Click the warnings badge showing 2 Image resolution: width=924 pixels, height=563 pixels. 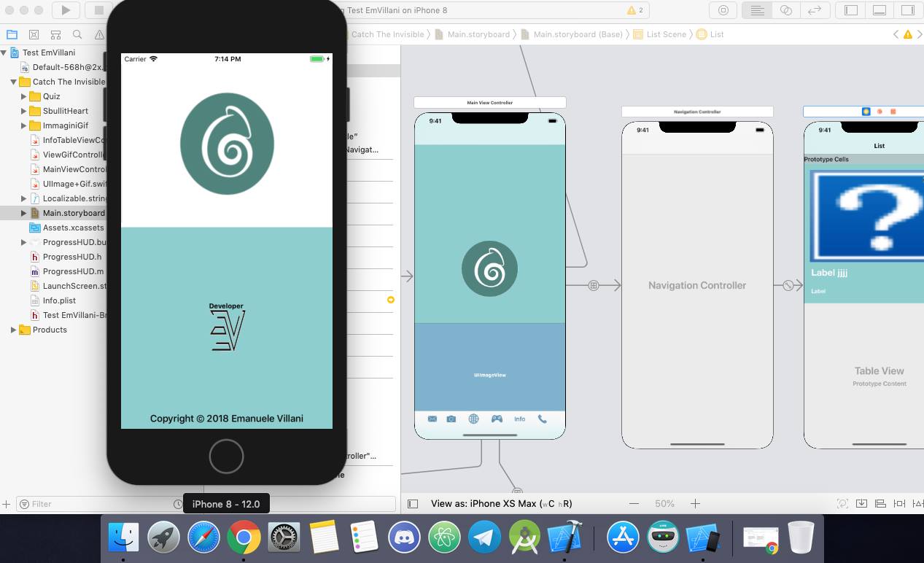634,10
